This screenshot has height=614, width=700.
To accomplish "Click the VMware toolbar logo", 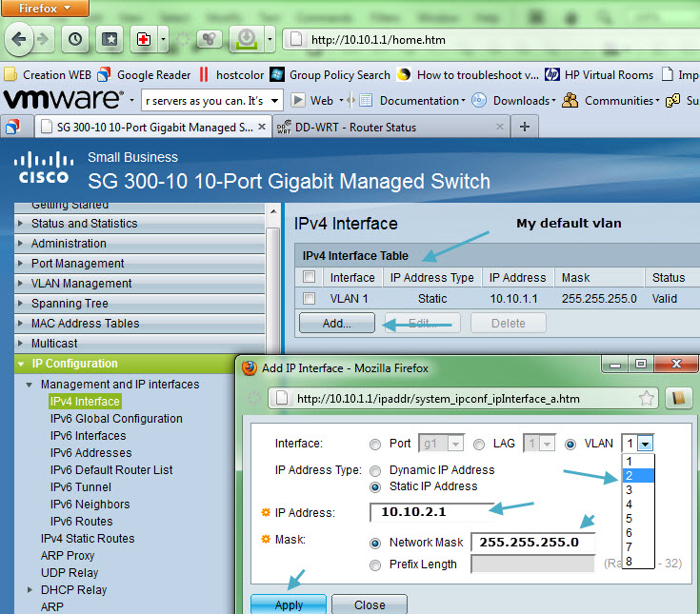I will point(64,99).
